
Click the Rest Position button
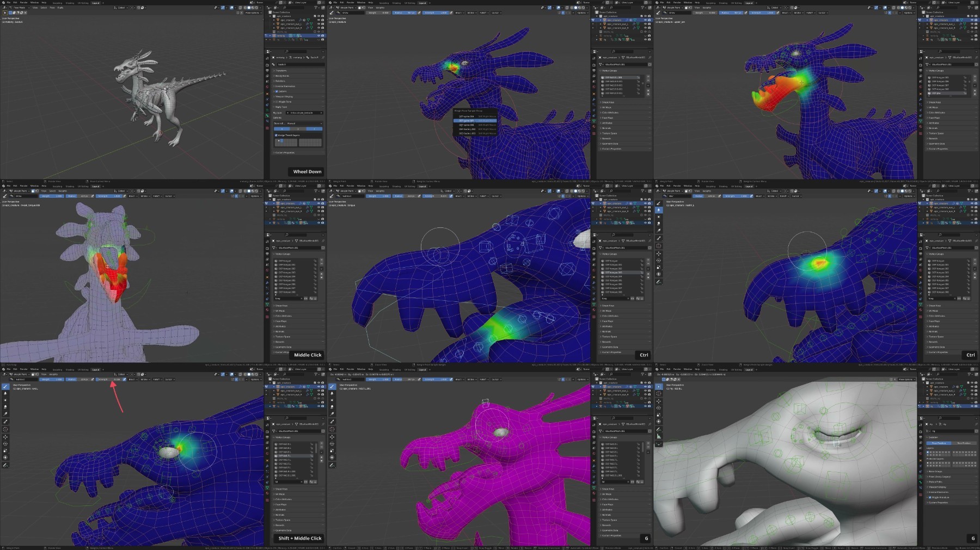click(964, 443)
